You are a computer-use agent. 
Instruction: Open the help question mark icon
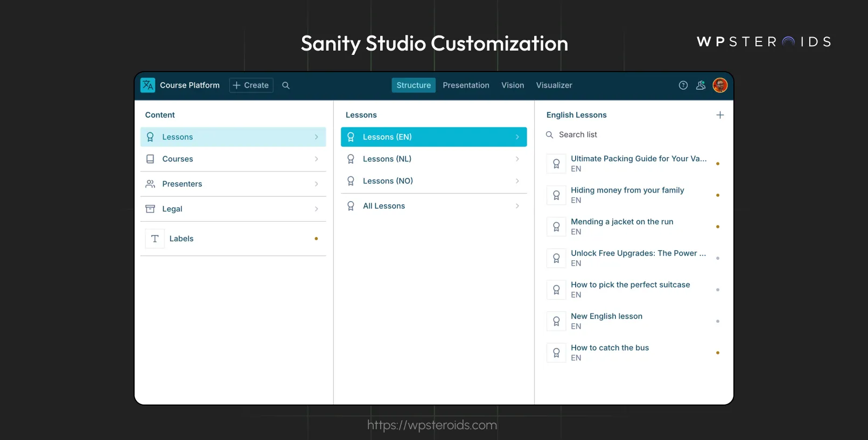click(683, 85)
